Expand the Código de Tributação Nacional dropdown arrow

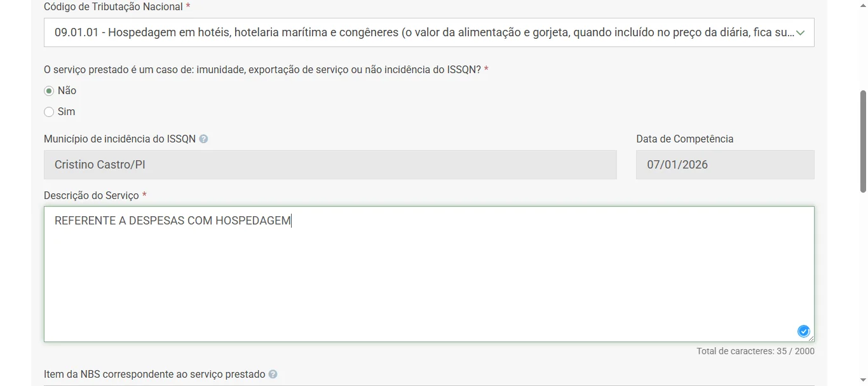coord(801,33)
